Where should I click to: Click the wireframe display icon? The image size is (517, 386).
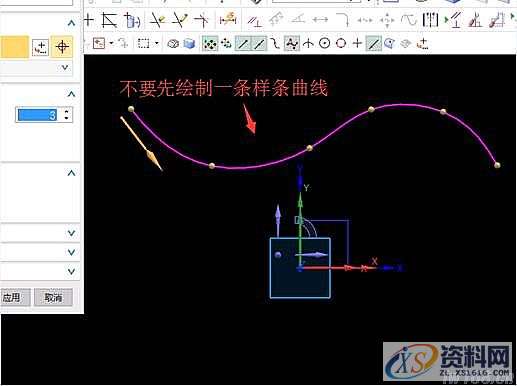173,44
